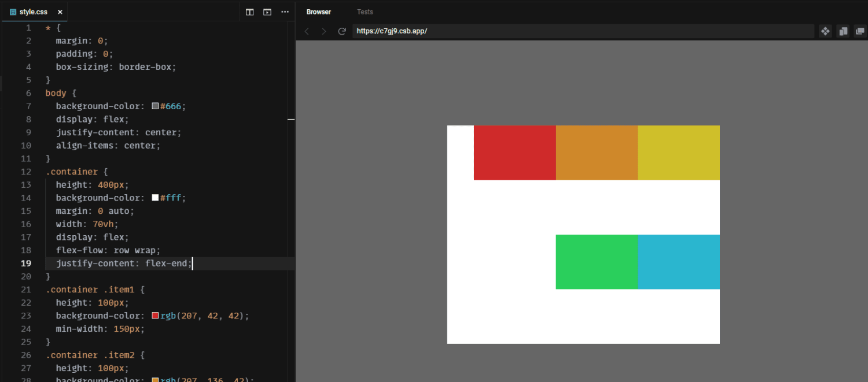Viewport: 868px width, 382px height.
Task: Open the editor more options menu
Action: point(285,12)
